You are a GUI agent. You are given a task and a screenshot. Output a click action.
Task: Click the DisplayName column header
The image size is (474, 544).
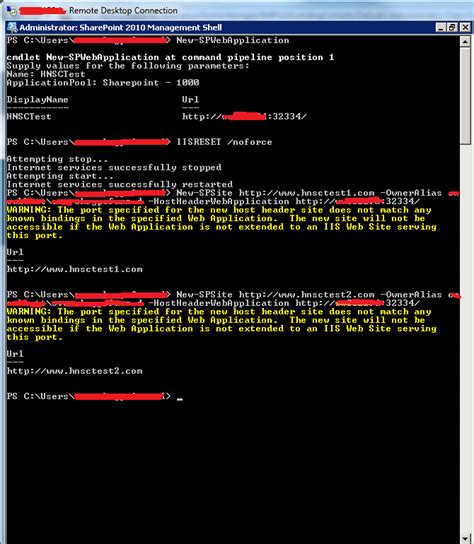[37, 100]
